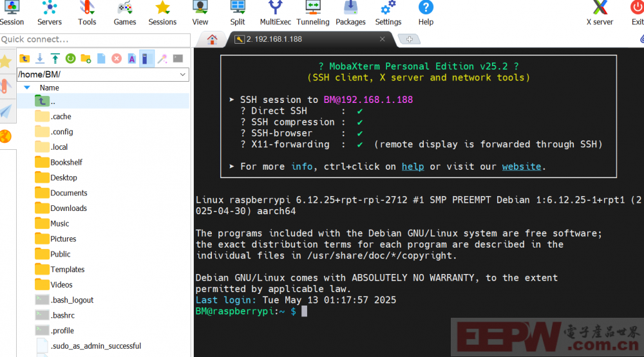Viewport: 644px width, 357px height.
Task: Open the Tools toolbar icon
Action: click(87, 14)
